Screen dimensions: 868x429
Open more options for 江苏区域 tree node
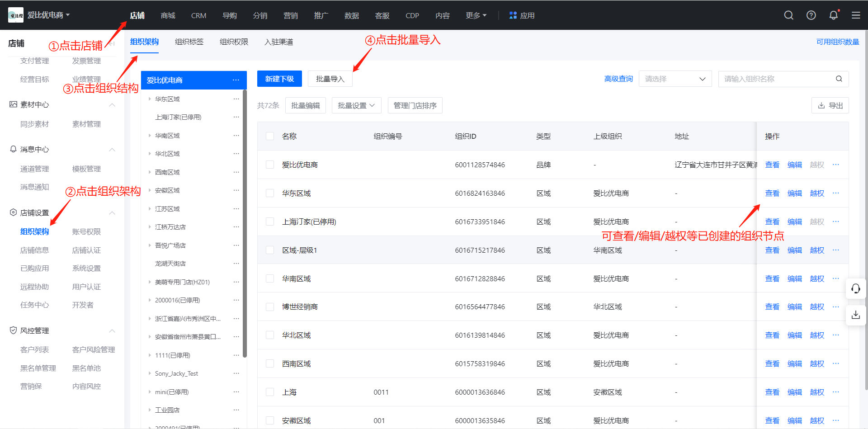[236, 209]
